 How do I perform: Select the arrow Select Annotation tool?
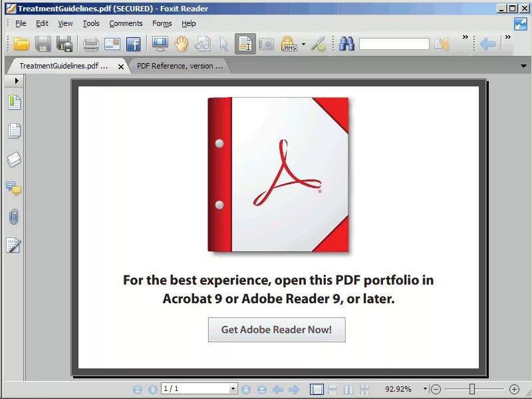point(224,44)
